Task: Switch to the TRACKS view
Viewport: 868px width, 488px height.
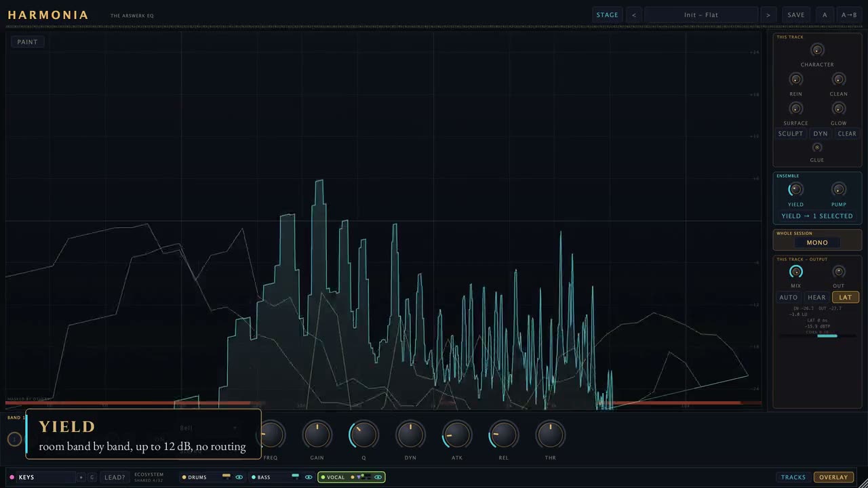Action: tap(793, 477)
